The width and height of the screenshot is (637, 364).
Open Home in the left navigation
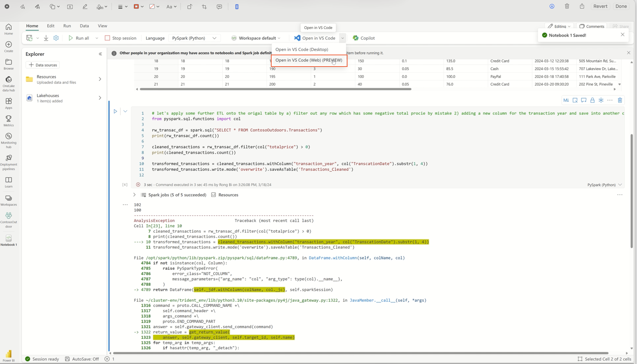[x=9, y=29]
